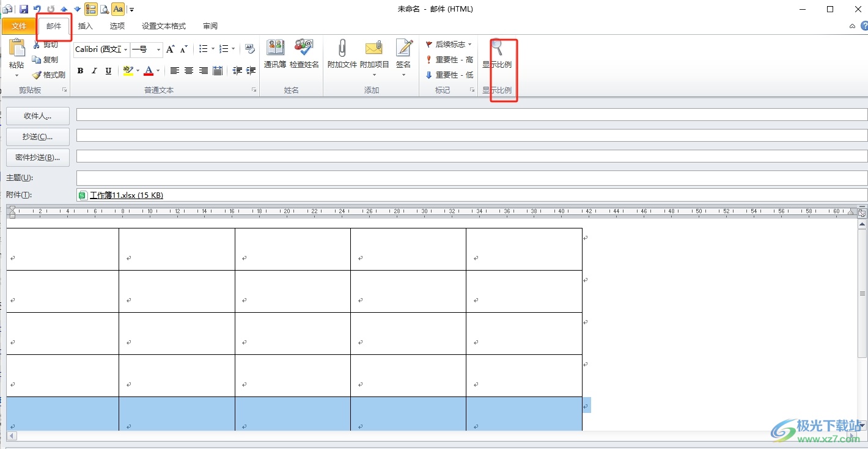Toggle the ruler button above the vertical scrollbar
The image size is (868, 449).
pyautogui.click(x=862, y=213)
